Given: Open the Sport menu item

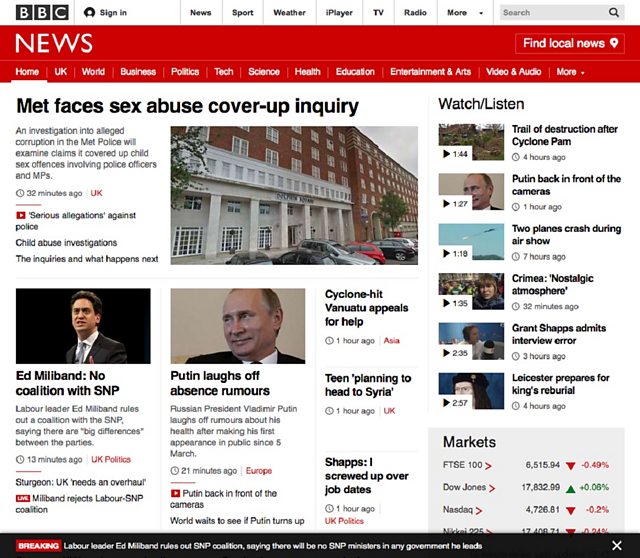Looking at the screenshot, I should click(243, 13).
